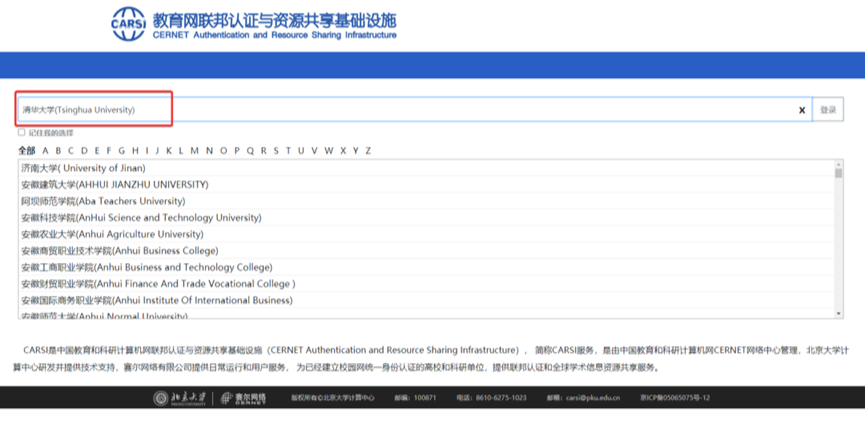Click the 教育网联邦认证与资源共享基础设施 header title
The width and height of the screenshot is (865, 421).
pyautogui.click(x=275, y=20)
